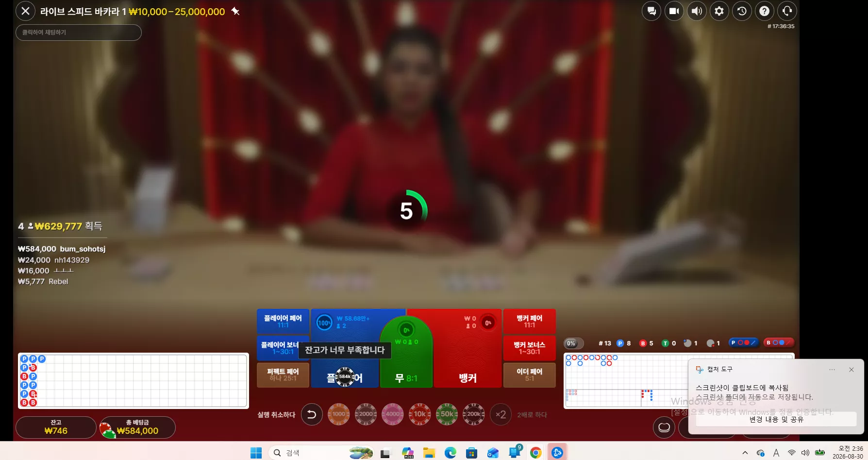This screenshot has width=868, height=460.
Task: Open File Explorer from the taskbar
Action: pos(429,453)
